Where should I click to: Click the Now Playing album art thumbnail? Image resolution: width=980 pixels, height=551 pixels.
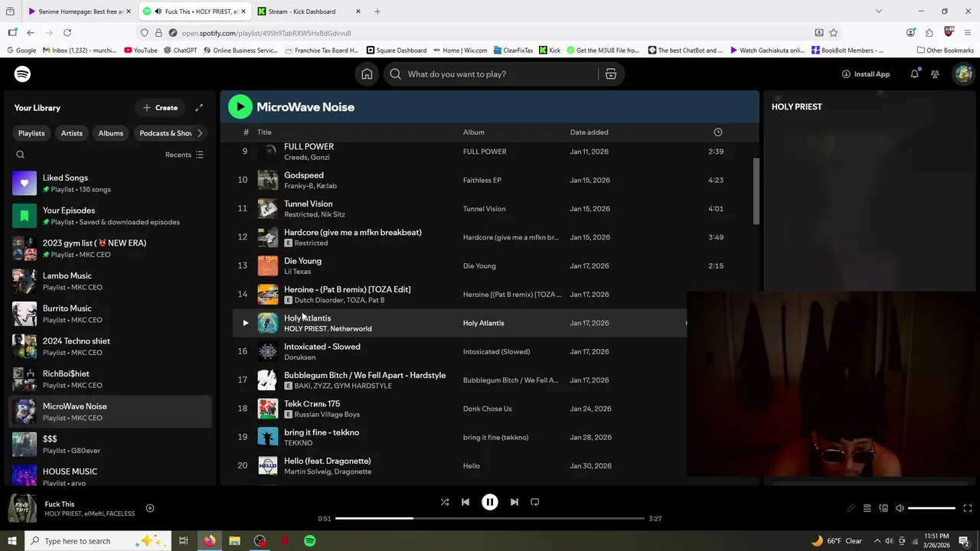22,508
